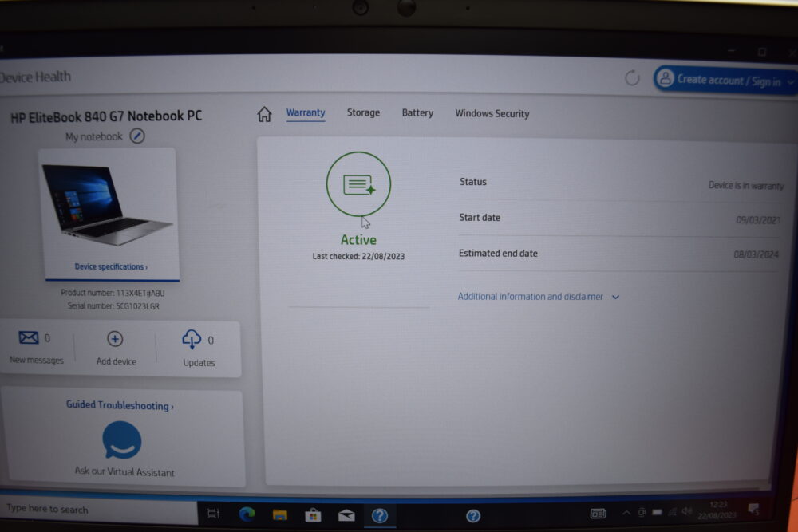Click the Estimated end date value
798x532 pixels.
(x=757, y=254)
